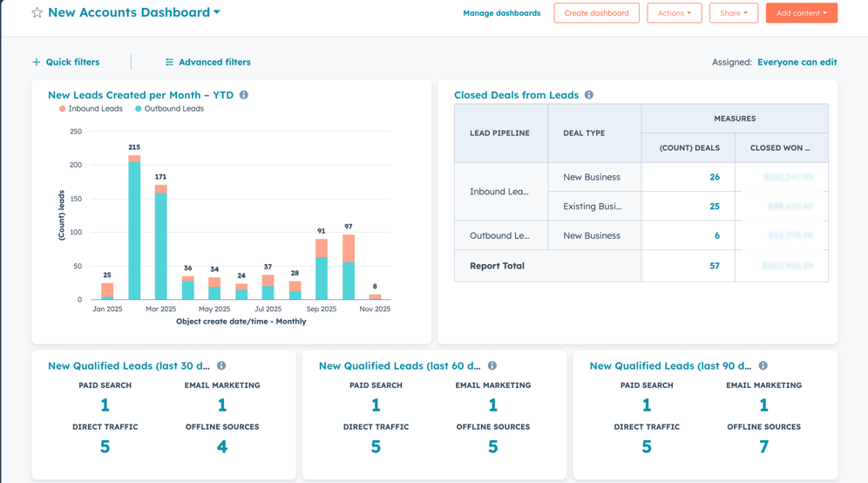This screenshot has width=868, height=483.
Task: Toggle Inbound Leads series in chart legend
Action: [x=91, y=109]
